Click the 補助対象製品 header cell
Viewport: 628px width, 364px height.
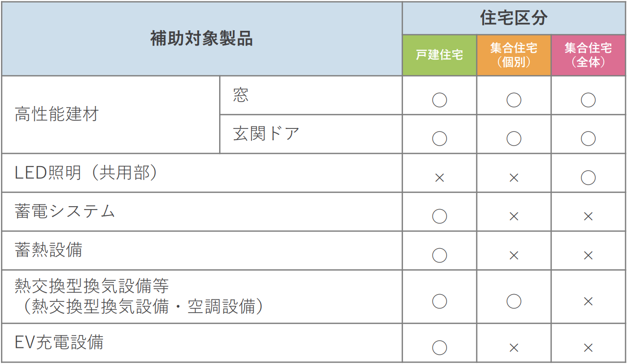202,39
